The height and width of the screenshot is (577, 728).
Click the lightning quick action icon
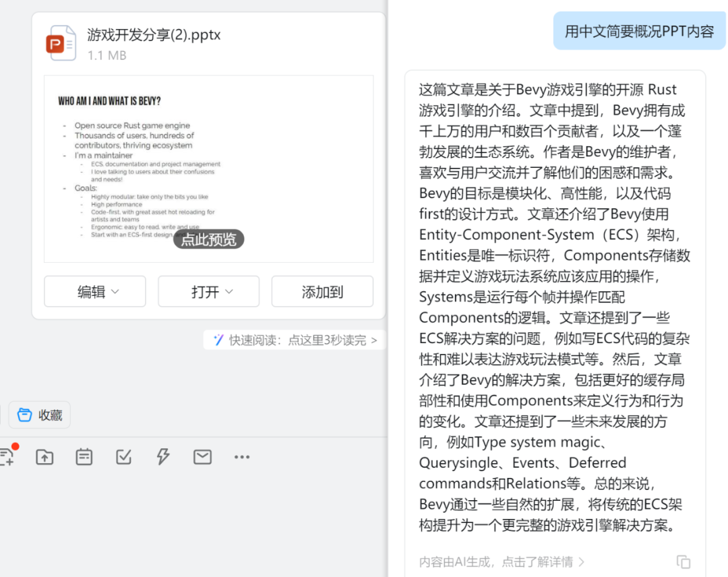click(x=163, y=457)
